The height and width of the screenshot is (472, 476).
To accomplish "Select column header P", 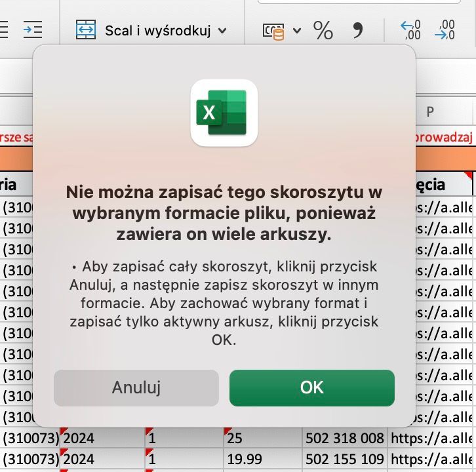I will (430, 111).
